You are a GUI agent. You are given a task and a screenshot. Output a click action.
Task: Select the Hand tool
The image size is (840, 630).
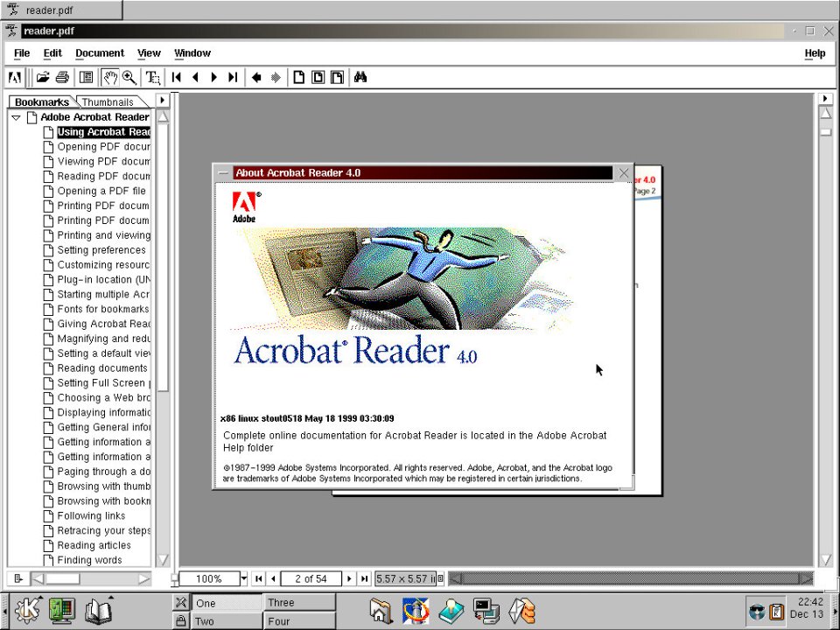(x=110, y=77)
